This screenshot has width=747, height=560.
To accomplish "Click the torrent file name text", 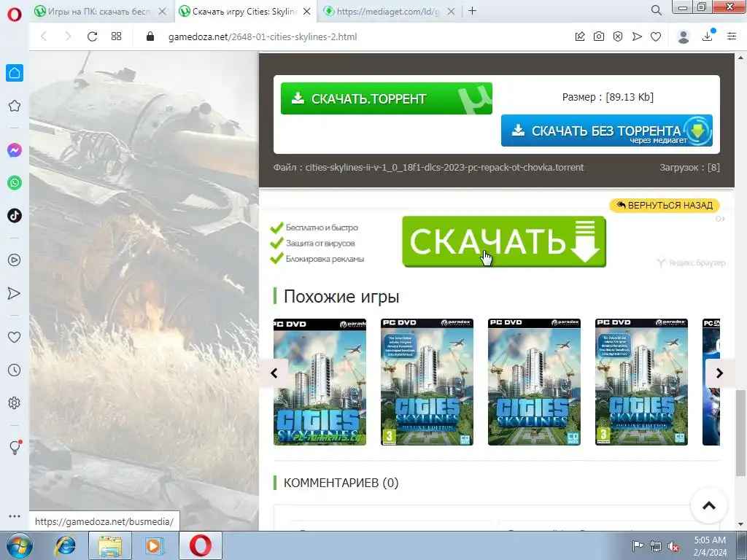I will [x=444, y=167].
